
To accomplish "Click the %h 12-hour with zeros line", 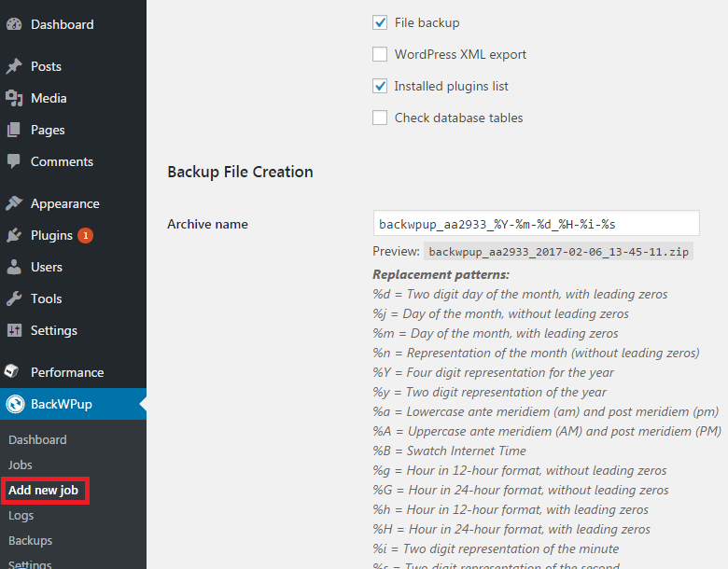I will pyautogui.click(x=511, y=509).
